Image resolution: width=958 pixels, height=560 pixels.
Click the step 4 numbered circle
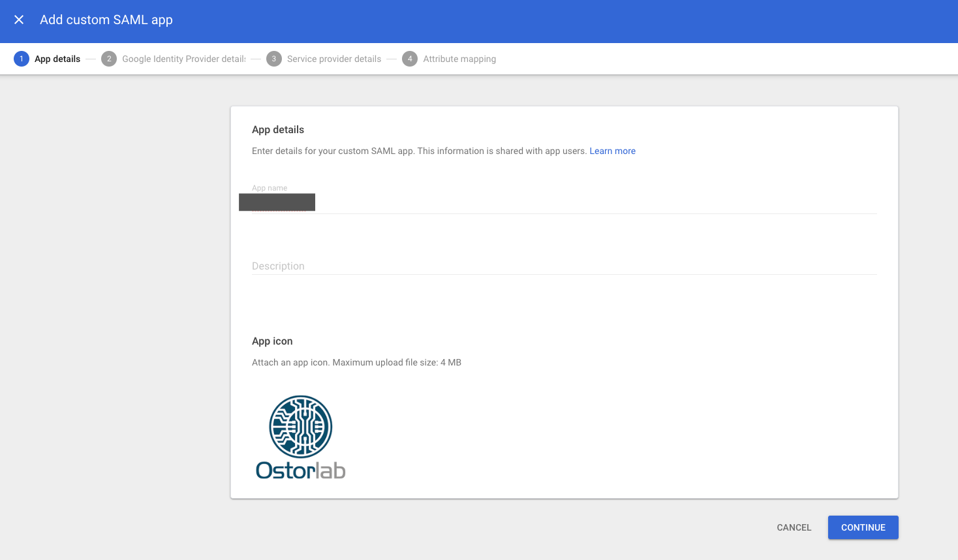[410, 59]
